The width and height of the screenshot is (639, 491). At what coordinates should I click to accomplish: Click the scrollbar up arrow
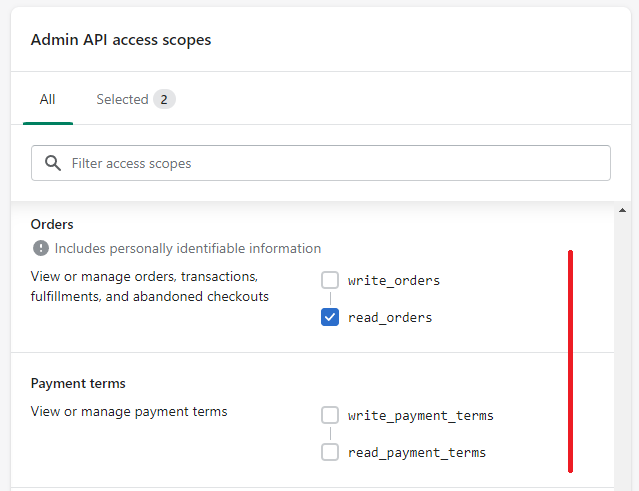pyautogui.click(x=622, y=210)
